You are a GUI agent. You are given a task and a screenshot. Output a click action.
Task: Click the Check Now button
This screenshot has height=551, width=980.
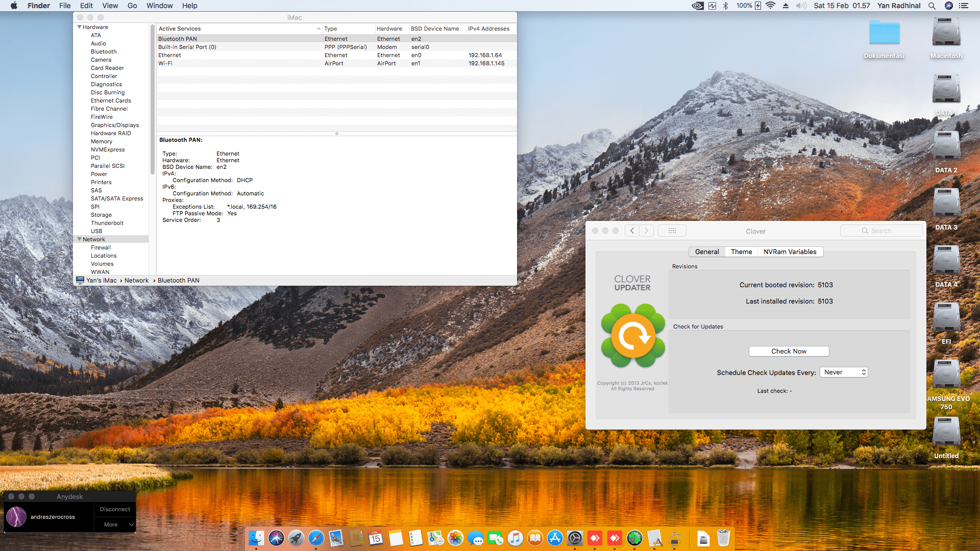(x=789, y=352)
